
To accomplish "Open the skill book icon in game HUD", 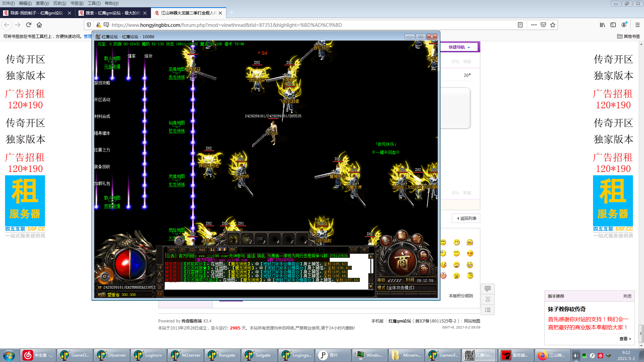I will tap(417, 239).
